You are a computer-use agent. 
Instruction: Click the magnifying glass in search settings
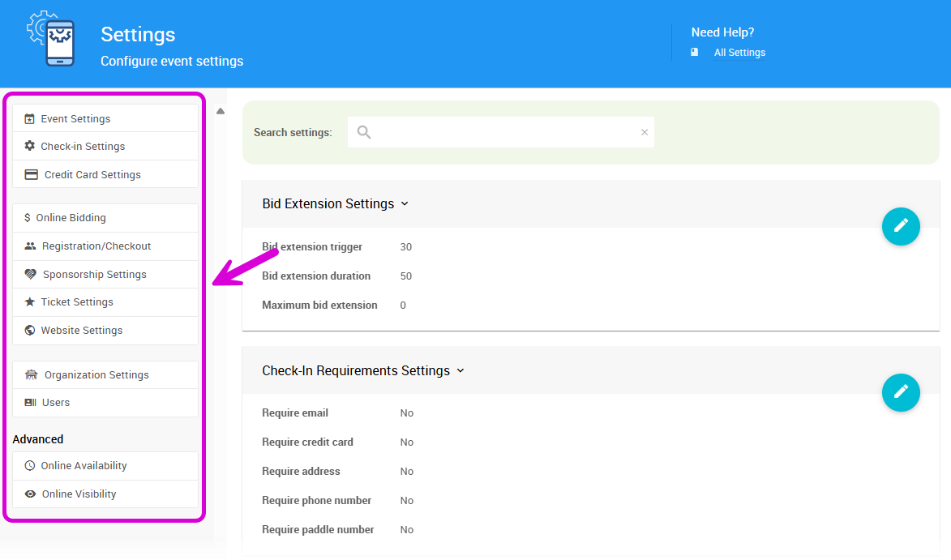pyautogui.click(x=363, y=131)
